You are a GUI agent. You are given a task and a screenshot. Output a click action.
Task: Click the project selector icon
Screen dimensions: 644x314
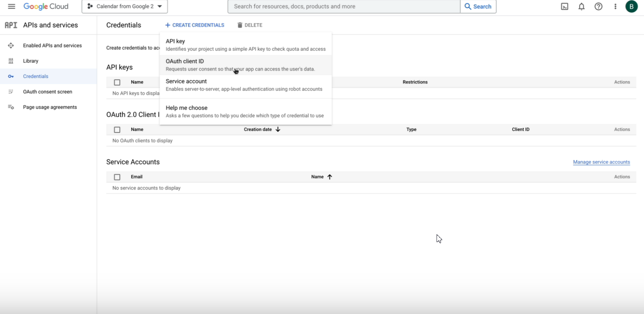(x=90, y=6)
